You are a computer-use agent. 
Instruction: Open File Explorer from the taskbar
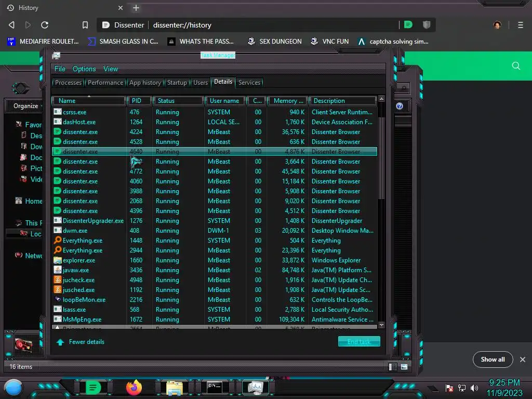pos(175,388)
